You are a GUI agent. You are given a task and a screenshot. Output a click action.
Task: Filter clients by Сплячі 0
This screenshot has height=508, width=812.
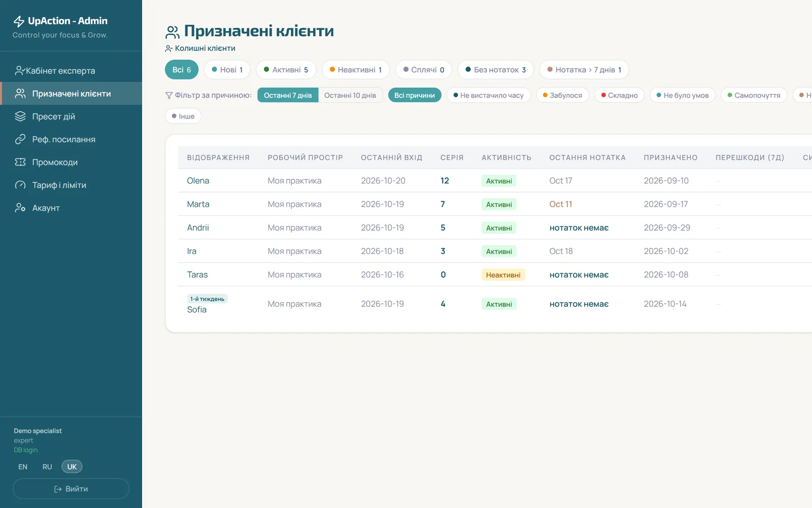point(424,70)
